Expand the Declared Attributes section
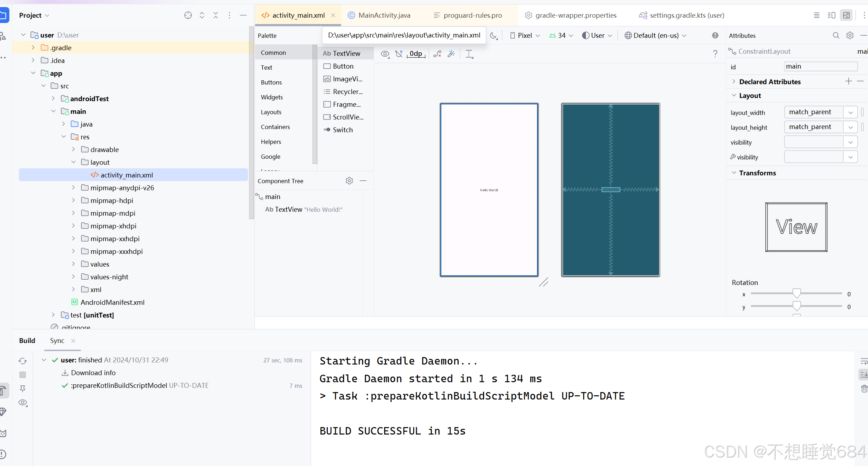Viewport: 868px width, 466px height. 734,82
